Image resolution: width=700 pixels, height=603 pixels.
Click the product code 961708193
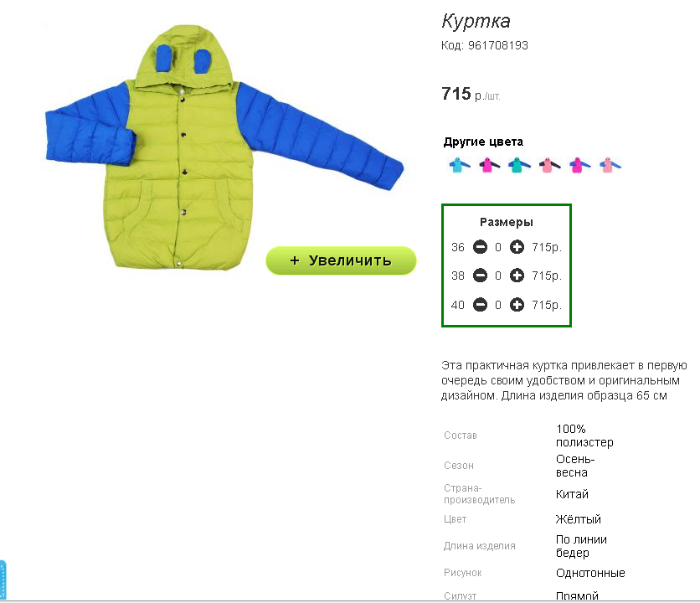pos(497,45)
